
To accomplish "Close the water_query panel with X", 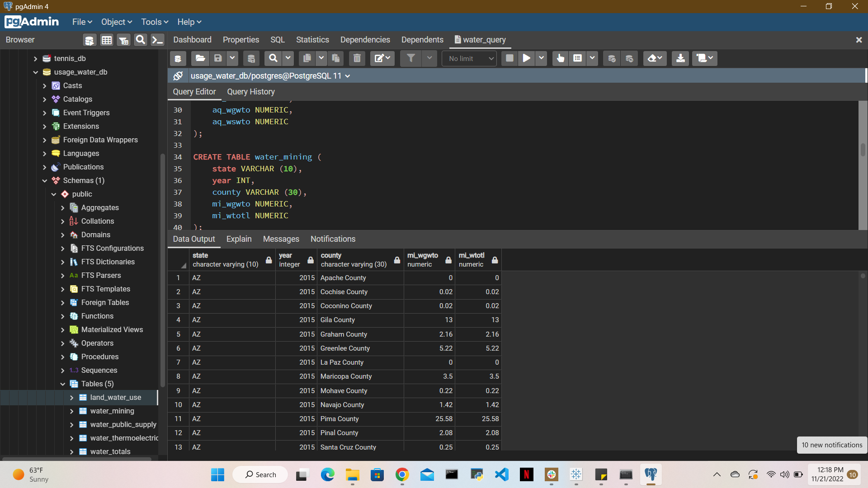I will click(859, 40).
